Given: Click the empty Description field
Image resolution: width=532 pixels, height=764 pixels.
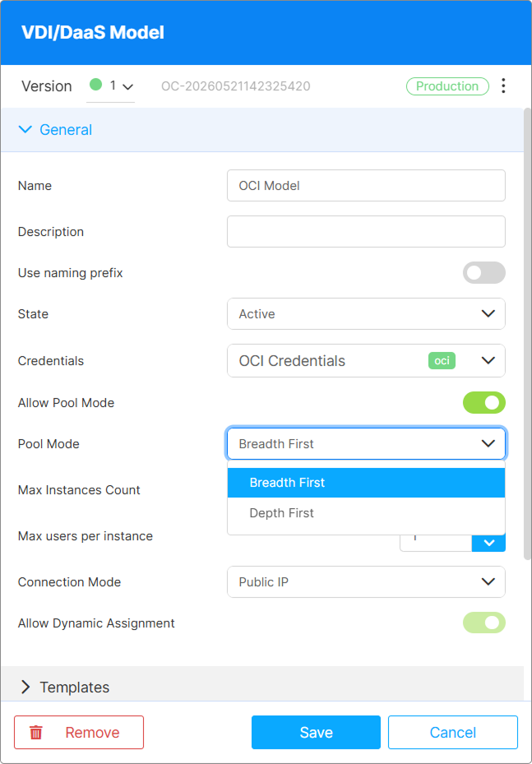Looking at the screenshot, I should pyautogui.click(x=366, y=231).
